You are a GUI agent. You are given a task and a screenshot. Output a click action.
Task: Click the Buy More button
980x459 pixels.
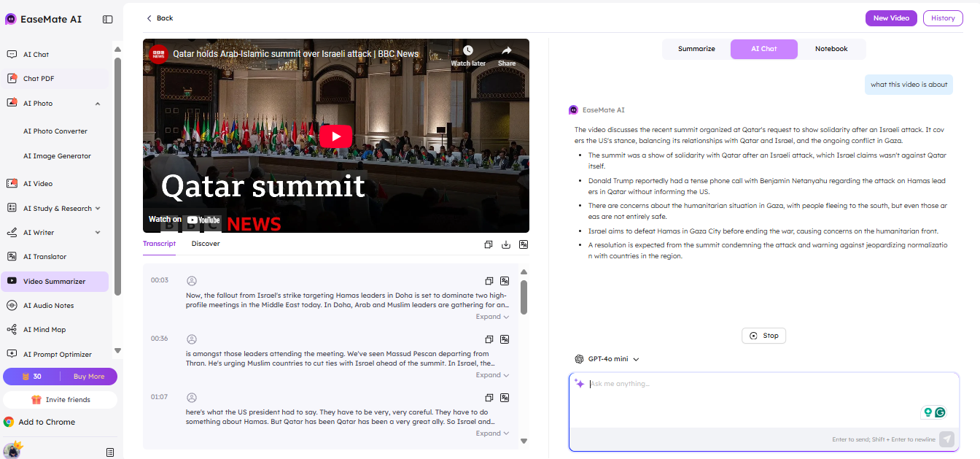coord(89,377)
